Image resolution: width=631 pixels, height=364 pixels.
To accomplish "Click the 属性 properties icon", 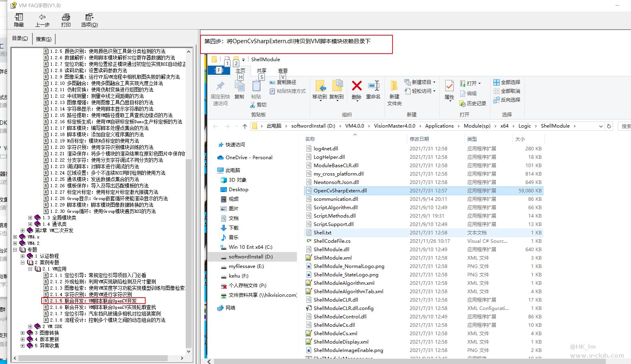I will coord(449,86).
